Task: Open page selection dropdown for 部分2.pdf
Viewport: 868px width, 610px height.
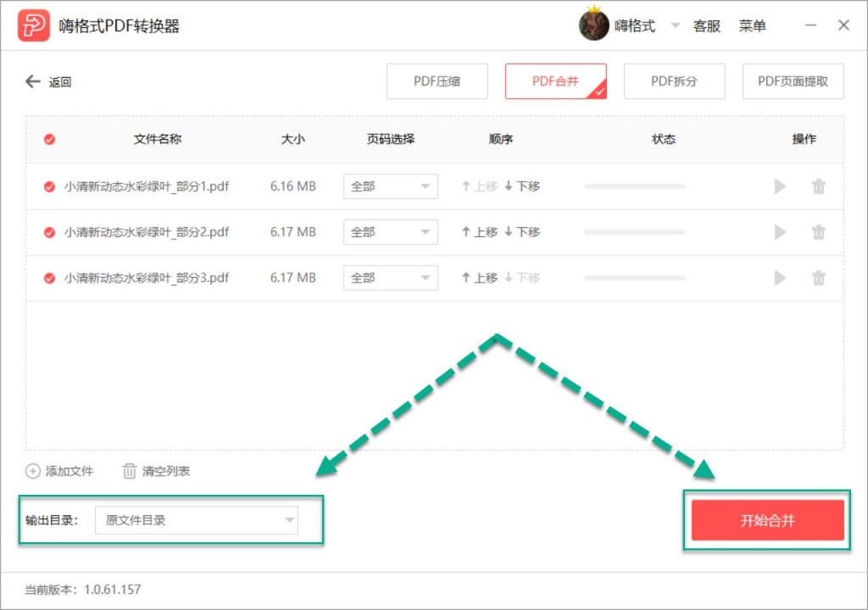Action: [390, 232]
